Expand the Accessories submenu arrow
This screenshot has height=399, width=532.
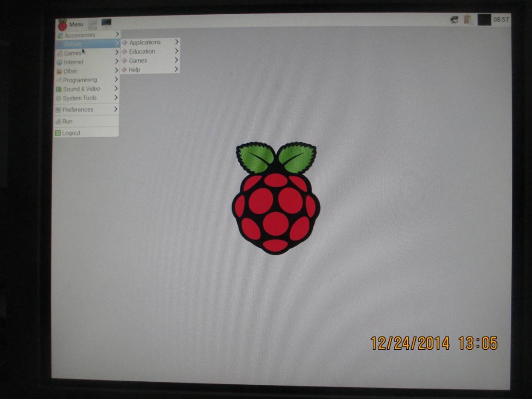[x=117, y=35]
